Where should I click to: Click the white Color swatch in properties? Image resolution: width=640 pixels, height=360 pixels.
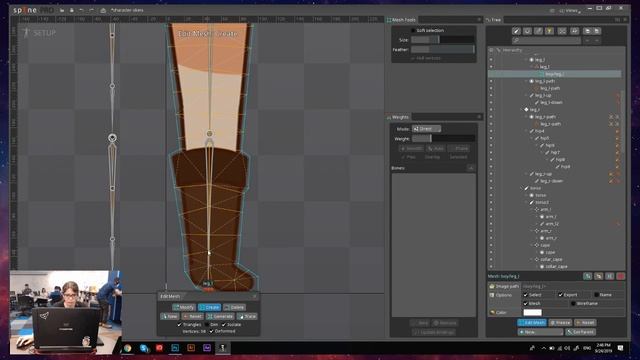pyautogui.click(x=532, y=313)
